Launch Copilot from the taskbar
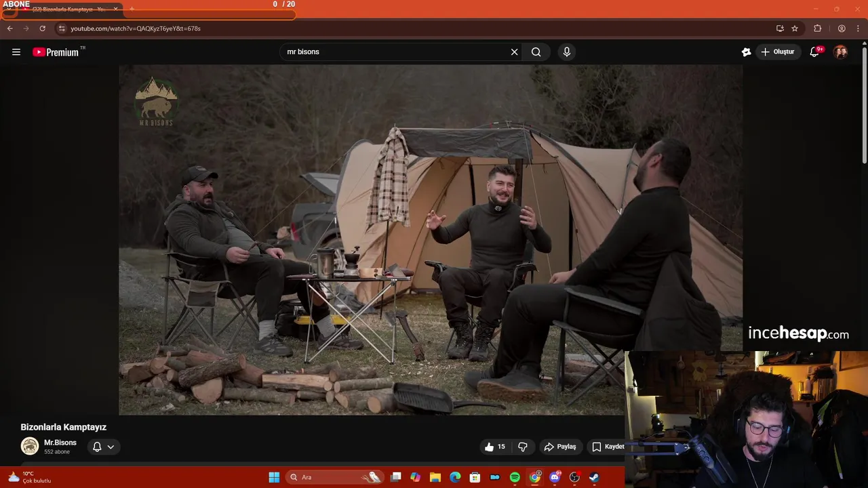The height and width of the screenshot is (488, 868). [416, 477]
